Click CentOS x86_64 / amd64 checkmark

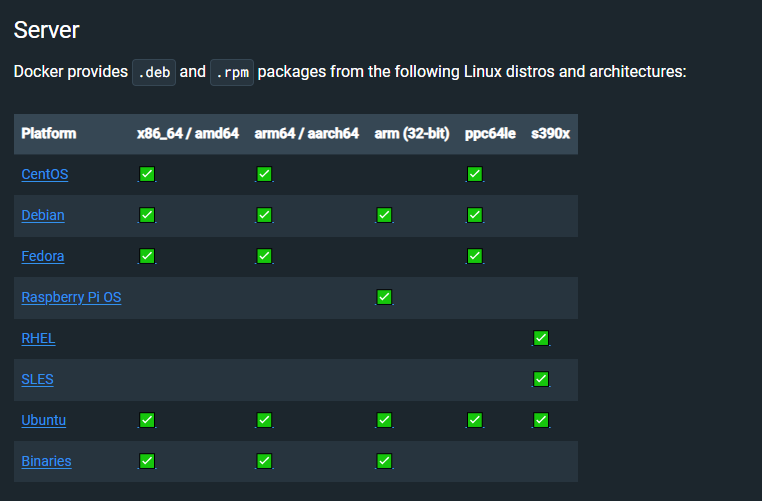[147, 174]
